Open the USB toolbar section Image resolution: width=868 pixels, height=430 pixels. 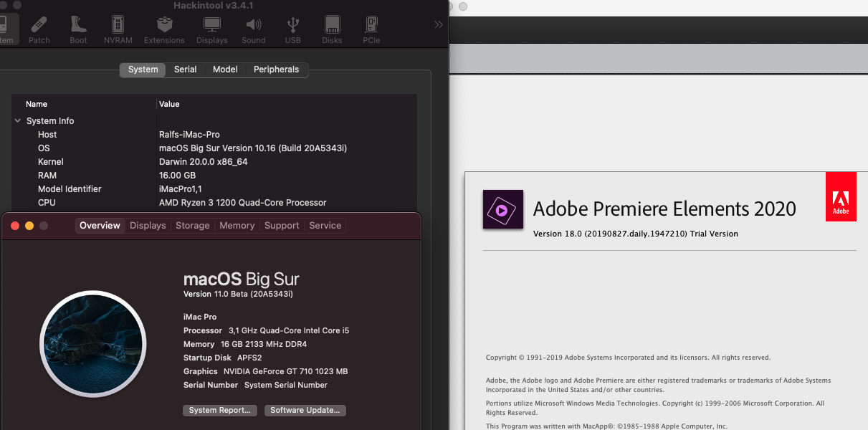[292, 30]
